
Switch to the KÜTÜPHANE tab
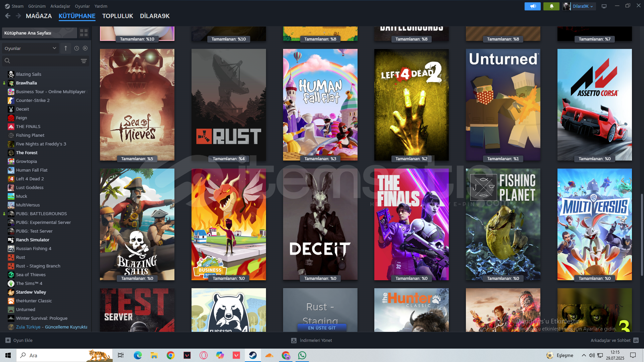pos(77,16)
